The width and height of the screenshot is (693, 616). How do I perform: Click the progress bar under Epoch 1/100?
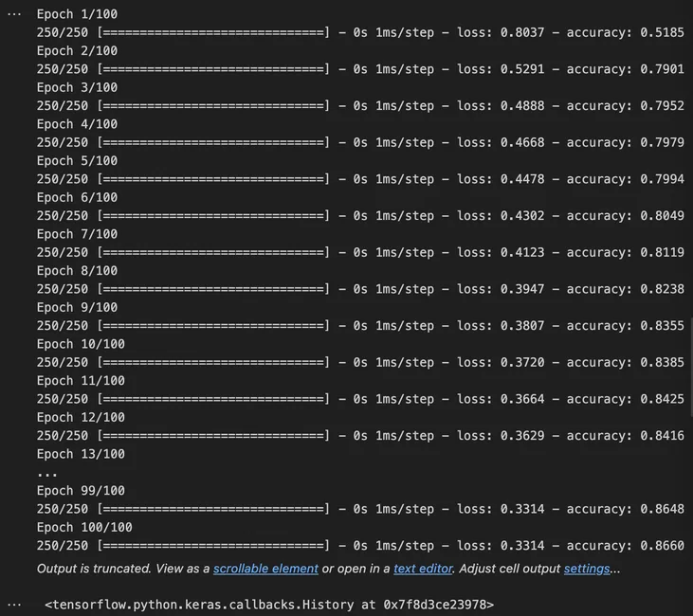click(x=213, y=33)
